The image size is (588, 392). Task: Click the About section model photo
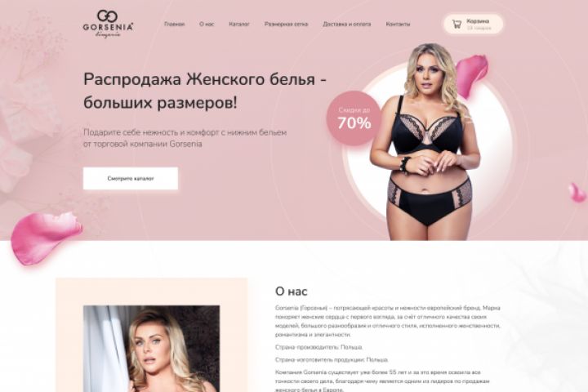(152, 349)
